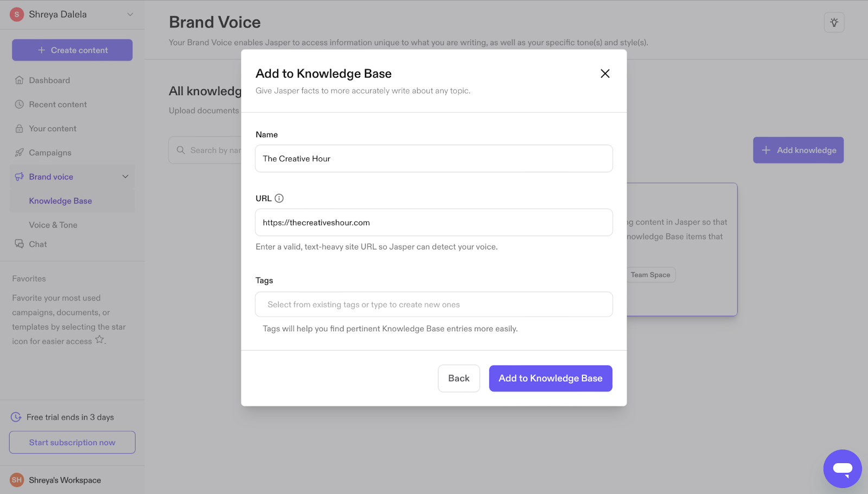868x494 pixels.
Task: Click the Back button in dialog
Action: 459,378
